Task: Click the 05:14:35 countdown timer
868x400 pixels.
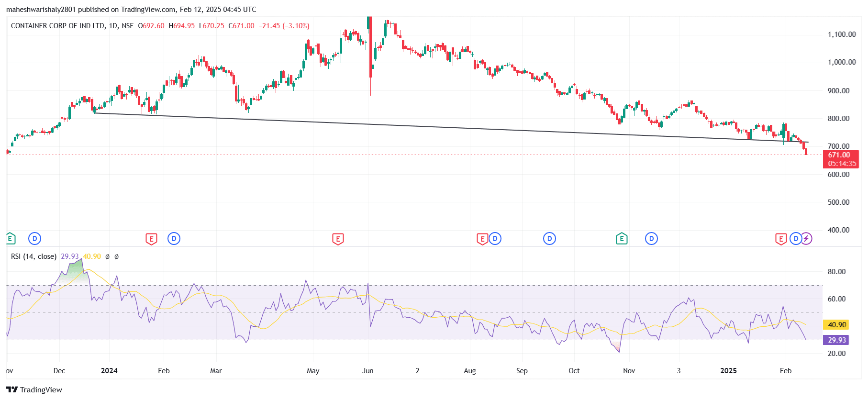Action: tap(842, 164)
